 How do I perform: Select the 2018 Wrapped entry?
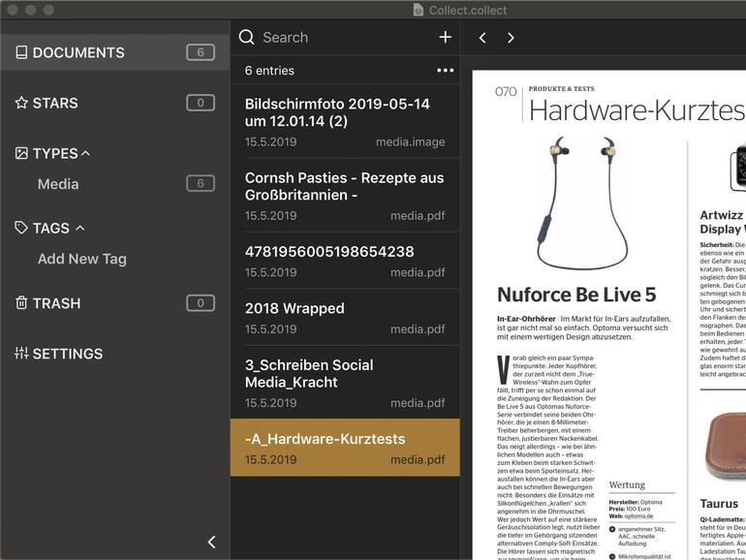tap(345, 318)
